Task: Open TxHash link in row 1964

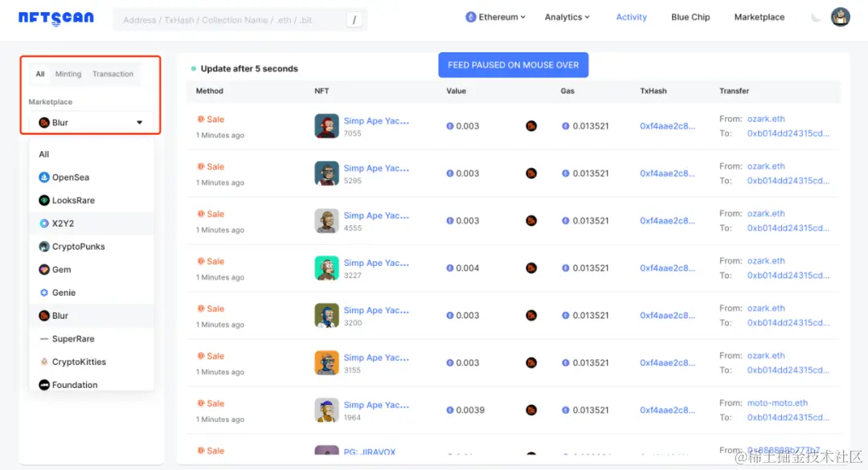Action: point(667,411)
